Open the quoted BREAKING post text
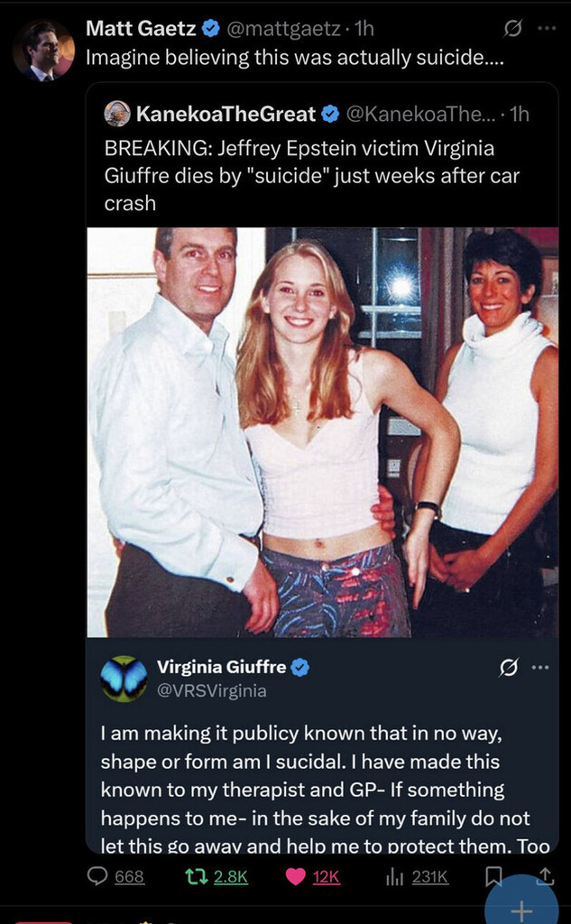Screen dimensions: 571x924 click(311, 176)
